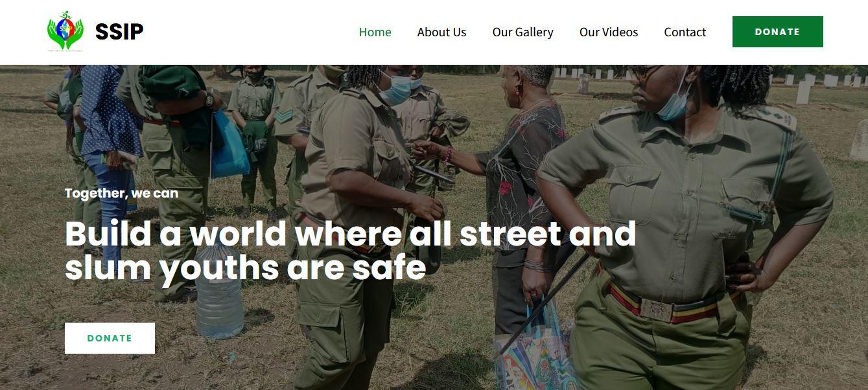Click the green DONATE button in header
This screenshot has width=868, height=390.
pyautogui.click(x=777, y=32)
